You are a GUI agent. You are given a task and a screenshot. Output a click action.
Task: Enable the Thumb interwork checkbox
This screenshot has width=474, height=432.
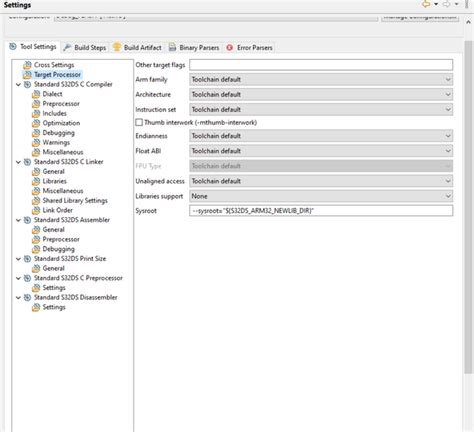(139, 122)
